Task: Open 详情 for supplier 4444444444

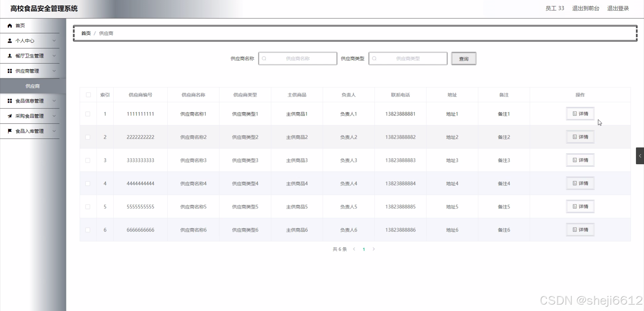Action: point(580,183)
